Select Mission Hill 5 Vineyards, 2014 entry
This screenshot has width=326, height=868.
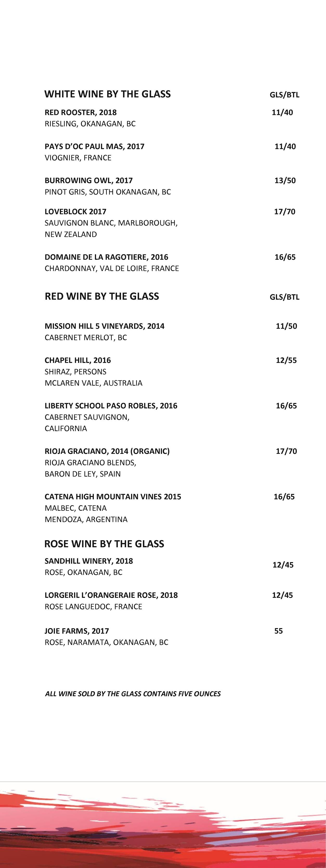[x=105, y=326]
